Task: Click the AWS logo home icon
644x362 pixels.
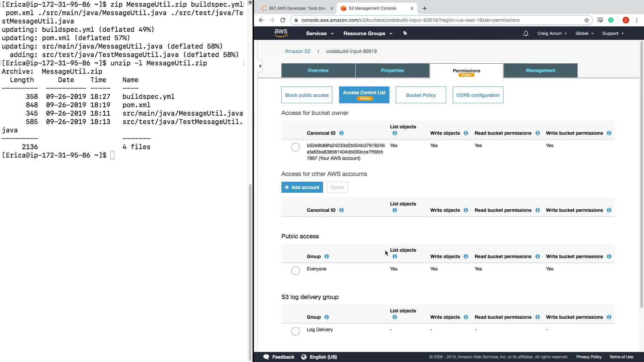Action: pyautogui.click(x=281, y=33)
